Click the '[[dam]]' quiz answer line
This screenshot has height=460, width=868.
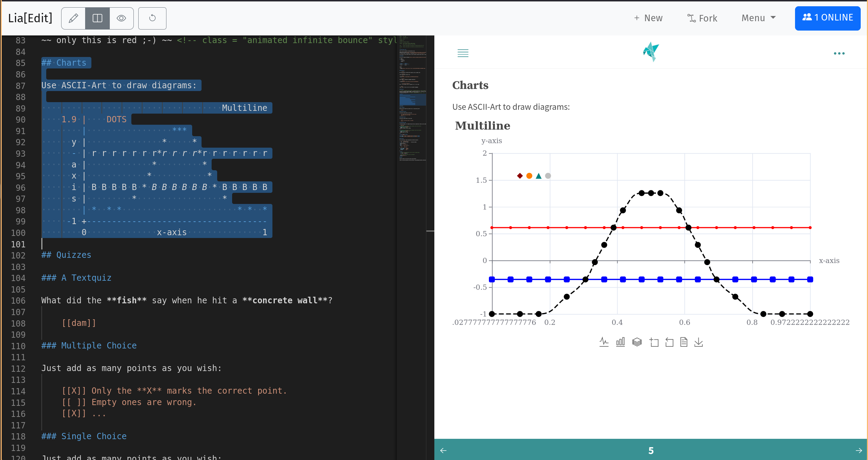(x=79, y=323)
